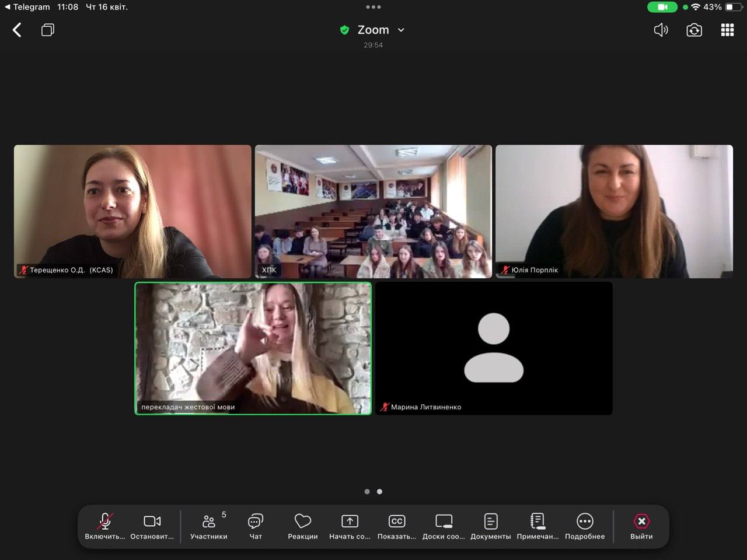Open the Участники participants list

[209, 526]
